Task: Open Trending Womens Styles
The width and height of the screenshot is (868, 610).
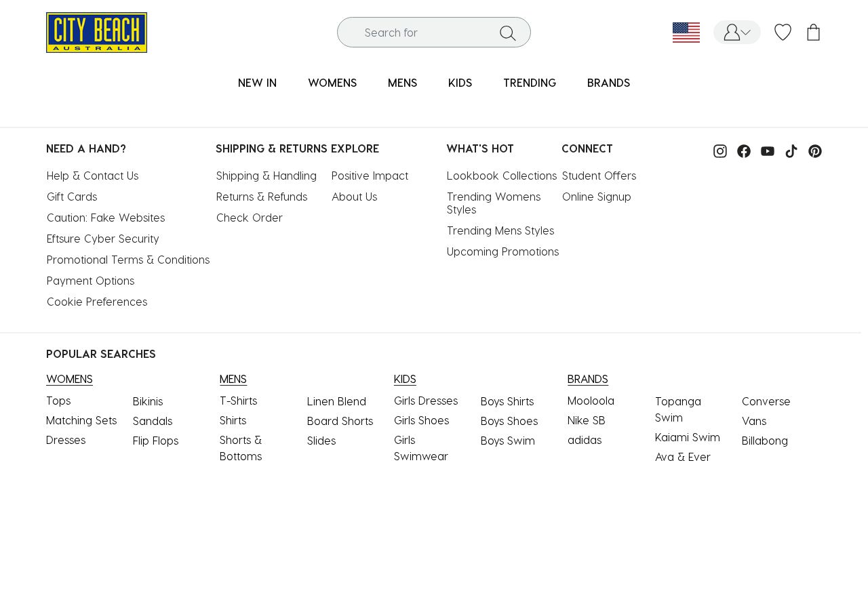Action: 494,203
